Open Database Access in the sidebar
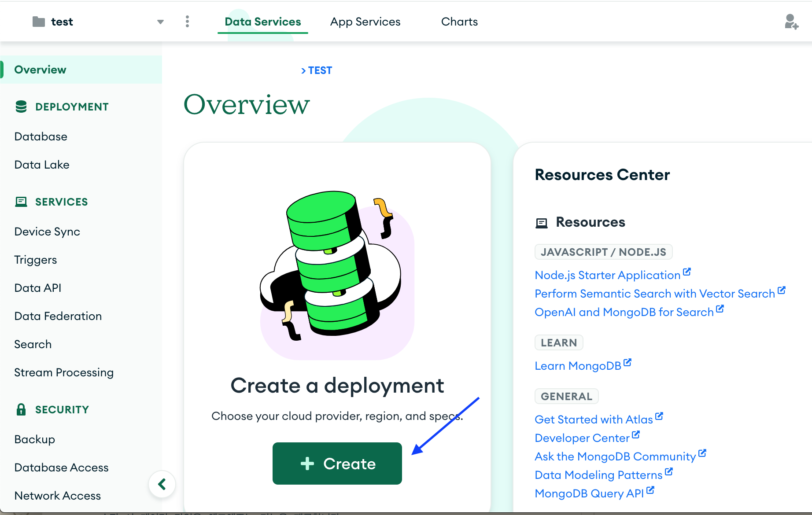 [x=62, y=467]
